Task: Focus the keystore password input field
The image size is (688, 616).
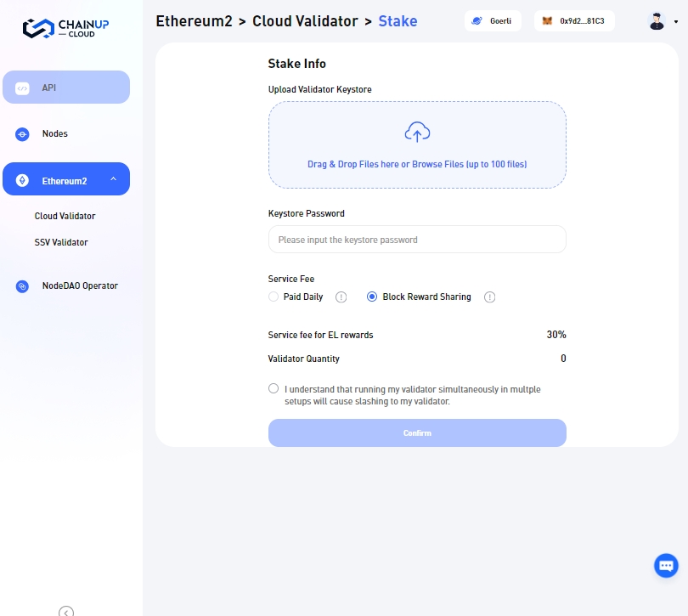Action: point(417,240)
